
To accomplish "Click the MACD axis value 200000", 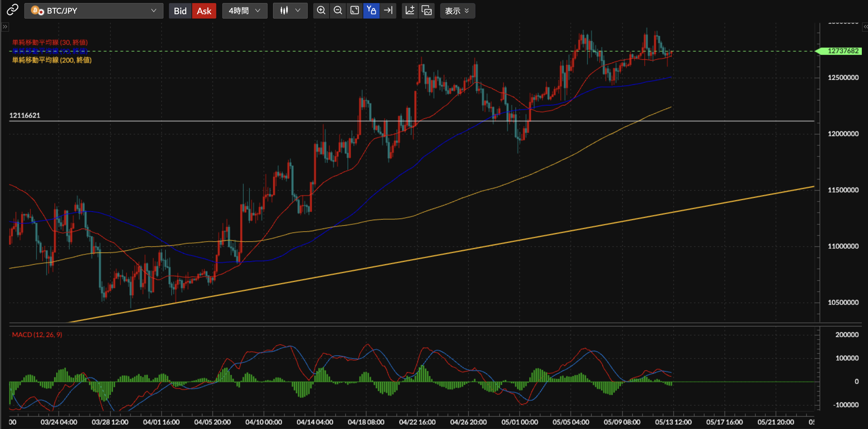I will (847, 335).
